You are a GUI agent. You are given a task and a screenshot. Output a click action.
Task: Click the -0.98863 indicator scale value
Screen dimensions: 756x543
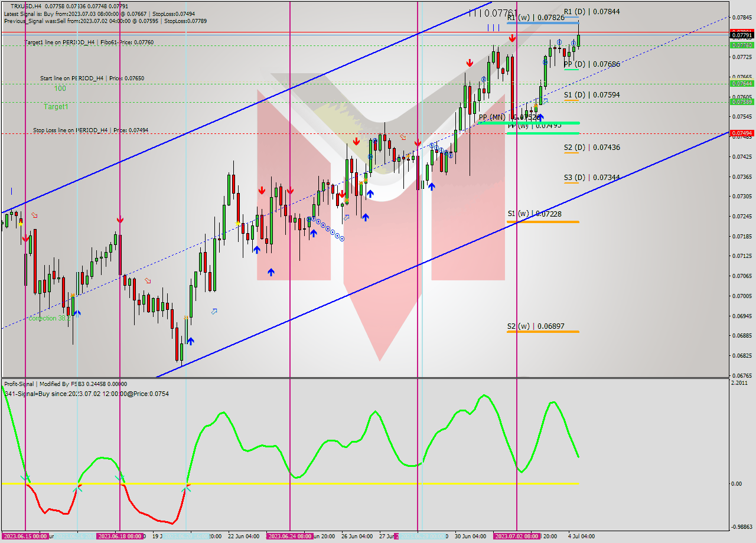[x=743, y=526]
